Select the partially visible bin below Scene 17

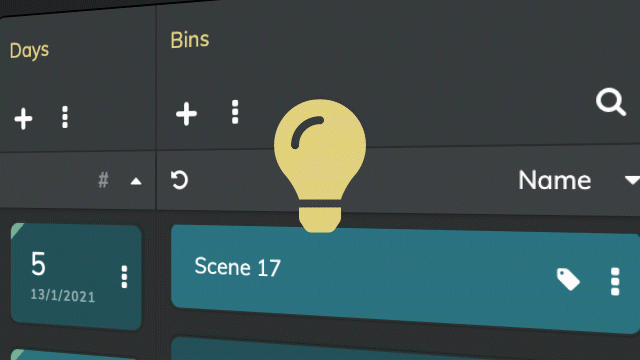pos(405,348)
